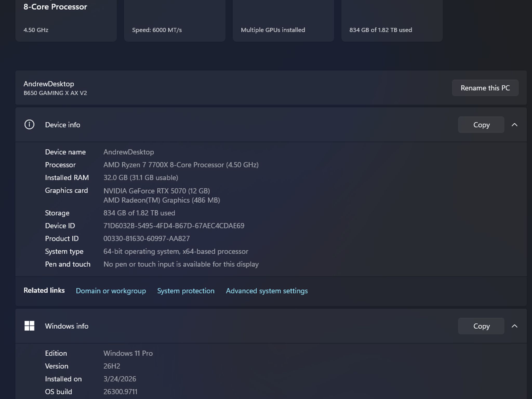Select the Windows info header text
Image resolution: width=532 pixels, height=399 pixels.
click(x=67, y=326)
